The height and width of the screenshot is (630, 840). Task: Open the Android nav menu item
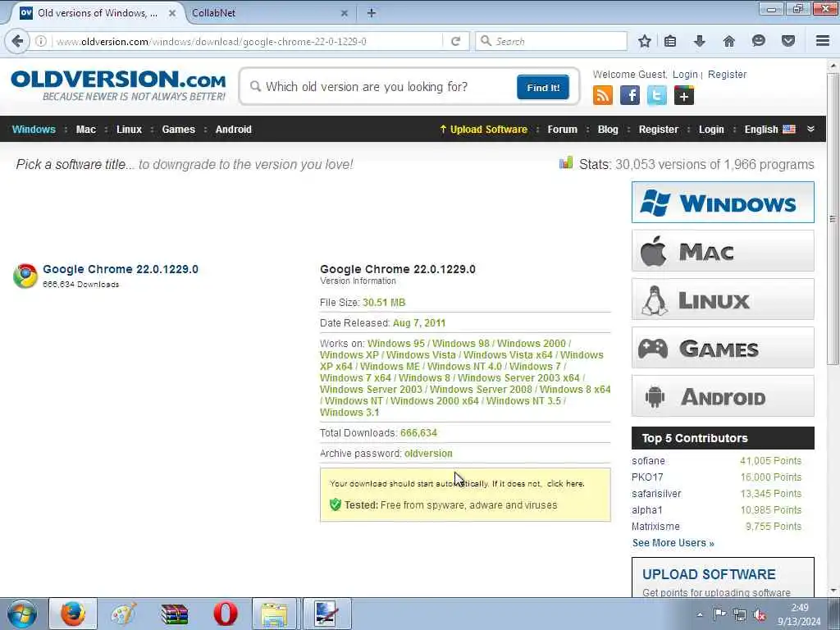point(234,129)
